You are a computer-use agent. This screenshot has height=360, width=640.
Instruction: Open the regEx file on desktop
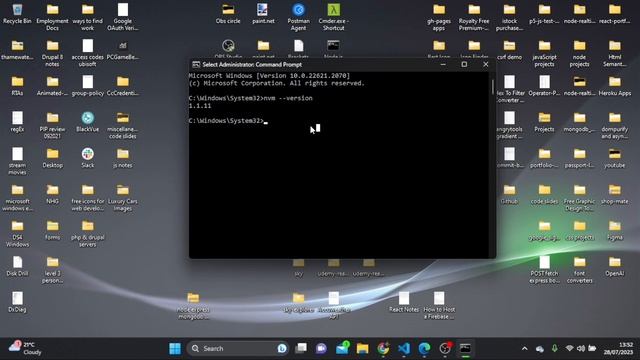(17, 122)
